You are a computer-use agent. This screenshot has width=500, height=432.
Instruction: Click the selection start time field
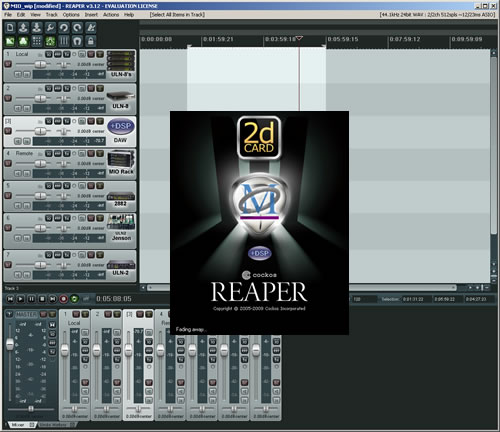click(x=413, y=299)
